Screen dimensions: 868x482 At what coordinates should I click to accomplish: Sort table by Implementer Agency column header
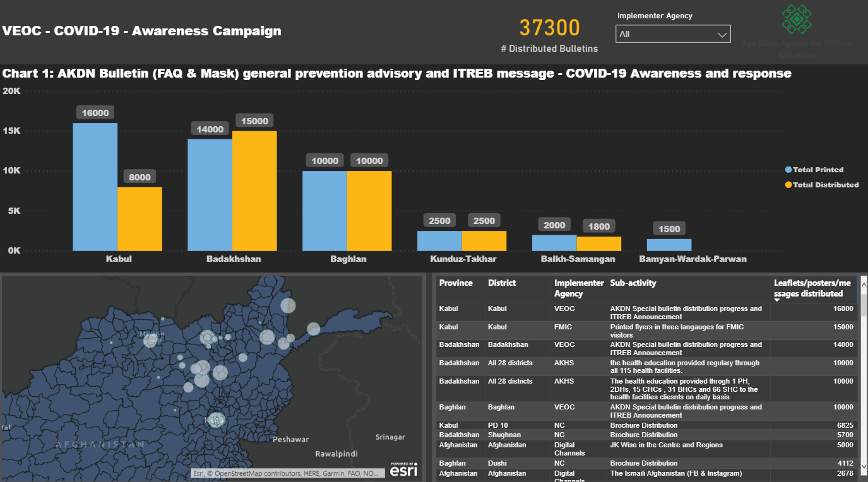click(x=579, y=288)
